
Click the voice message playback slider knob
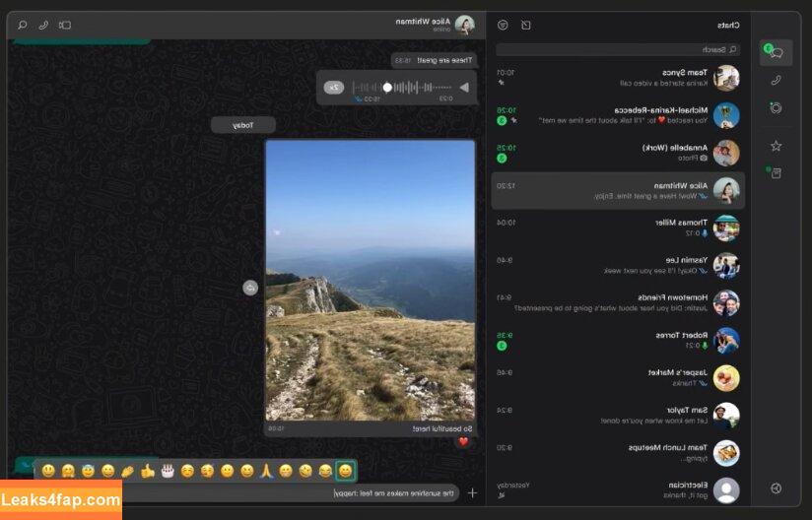coord(387,88)
